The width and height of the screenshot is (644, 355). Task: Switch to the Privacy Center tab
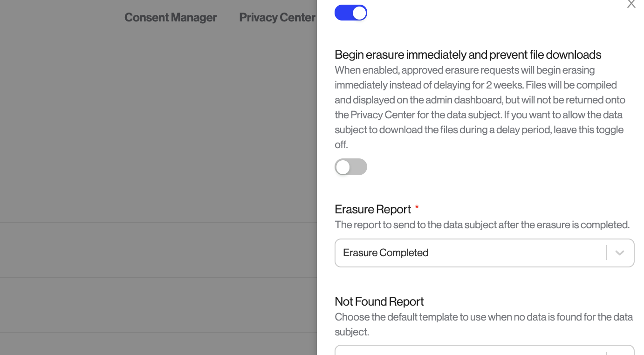[277, 18]
